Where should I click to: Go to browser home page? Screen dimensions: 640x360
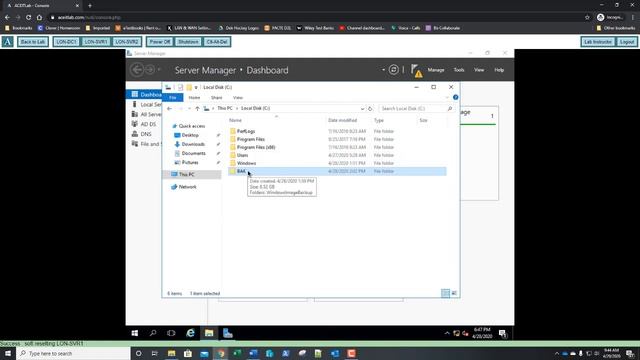[x=39, y=18]
